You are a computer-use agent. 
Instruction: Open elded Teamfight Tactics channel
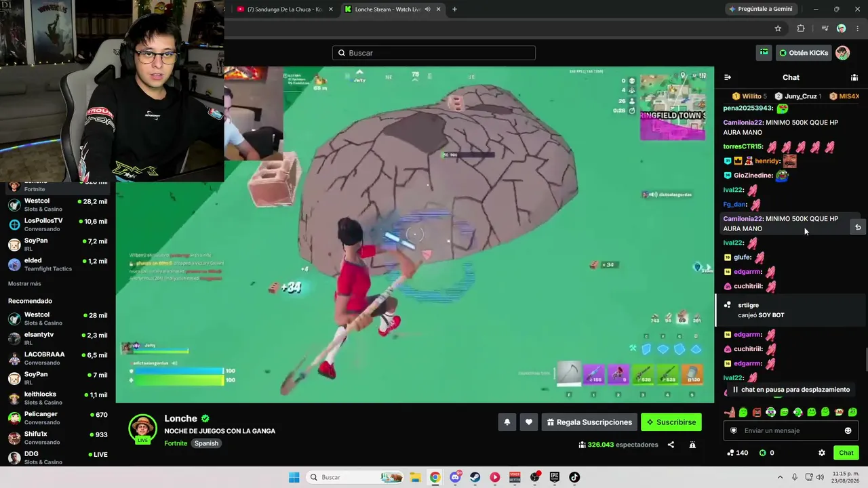point(58,264)
